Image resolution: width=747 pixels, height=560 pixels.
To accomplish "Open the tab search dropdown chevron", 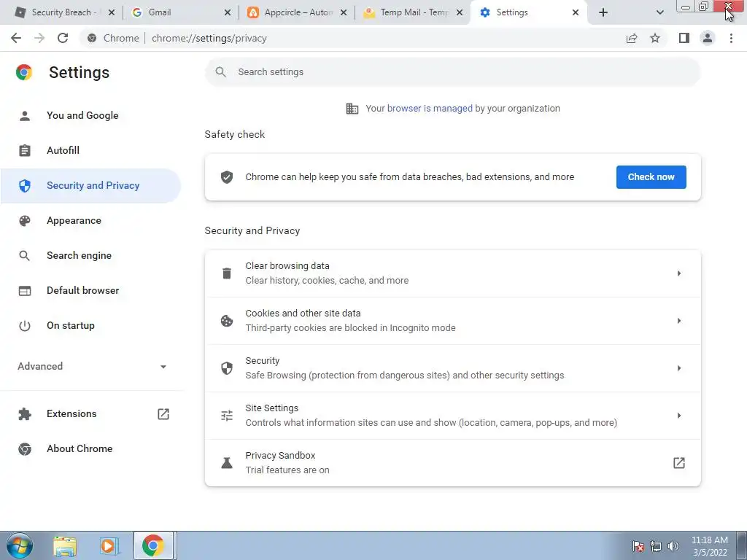I will coord(659,12).
